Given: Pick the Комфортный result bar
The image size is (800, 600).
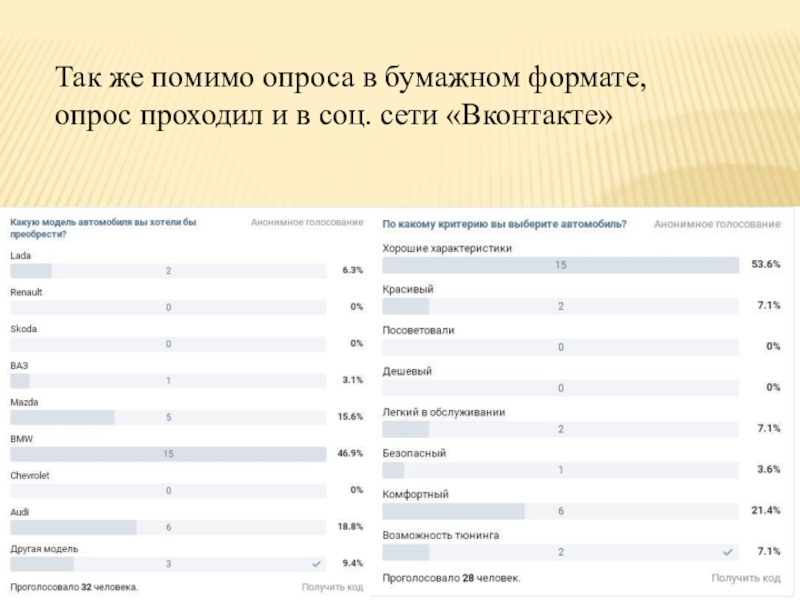Looking at the screenshot, I should click(x=560, y=511).
